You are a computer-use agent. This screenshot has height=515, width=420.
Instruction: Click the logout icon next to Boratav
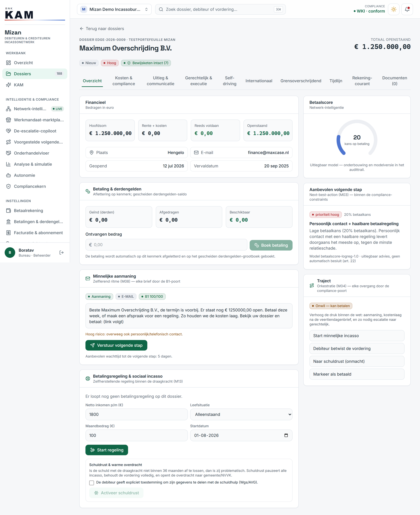click(61, 253)
